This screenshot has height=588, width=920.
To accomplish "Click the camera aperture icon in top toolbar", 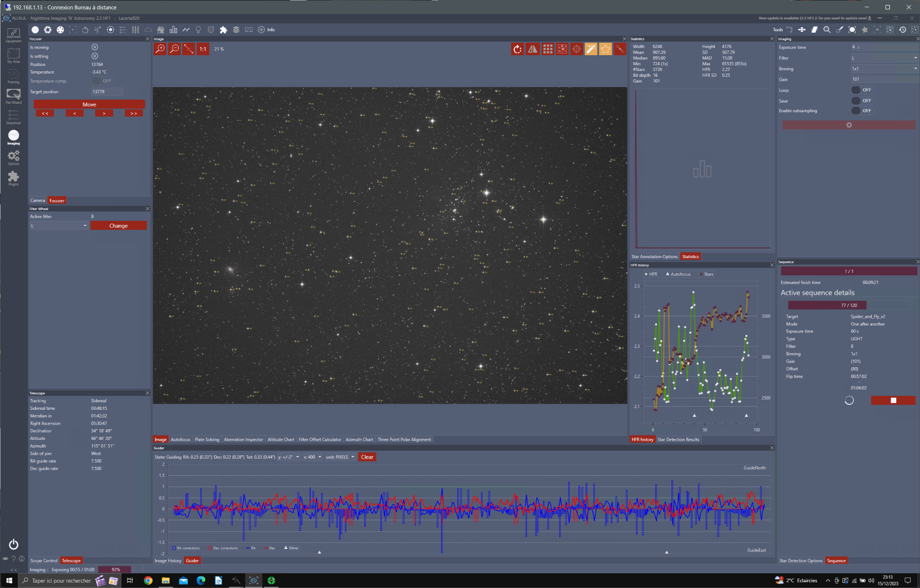I will pos(48,30).
